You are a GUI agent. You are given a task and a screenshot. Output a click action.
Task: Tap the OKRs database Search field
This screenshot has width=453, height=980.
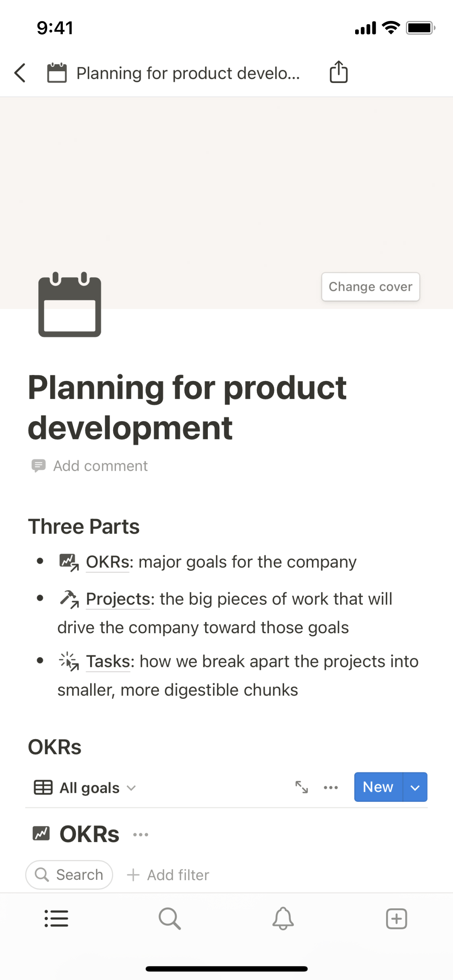[69, 875]
